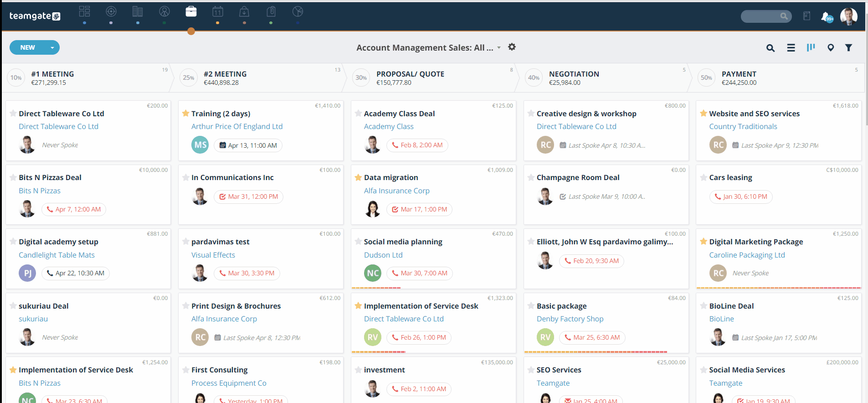
Task: Select the PROPOSAL/ QUOTE stage header
Action: click(433, 78)
